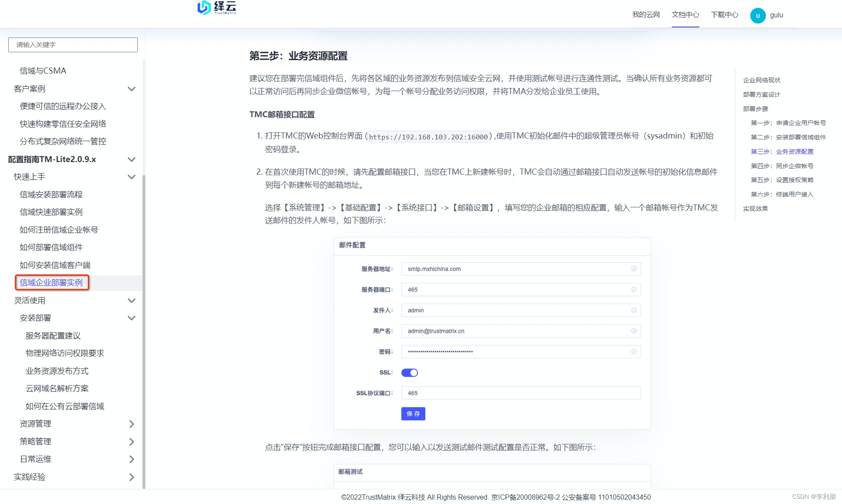Jump to 第三步：业务资源配置 anchor

point(782,152)
